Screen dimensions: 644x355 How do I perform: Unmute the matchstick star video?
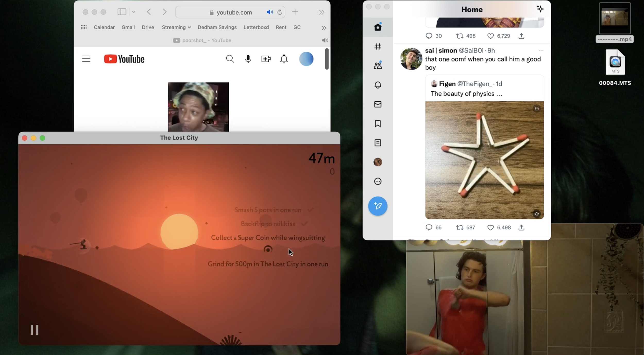pyautogui.click(x=537, y=214)
